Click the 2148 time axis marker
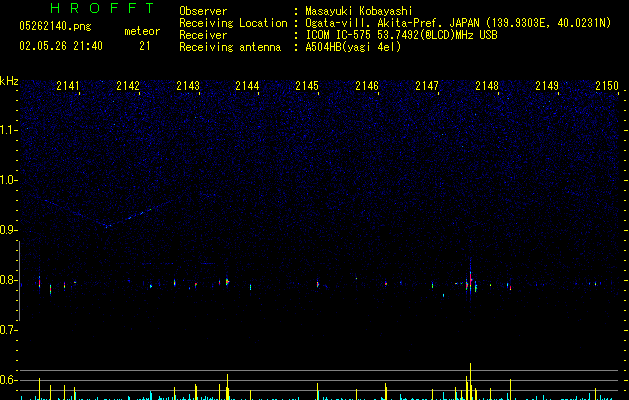Viewport: 629px width, 400px height. [487, 86]
